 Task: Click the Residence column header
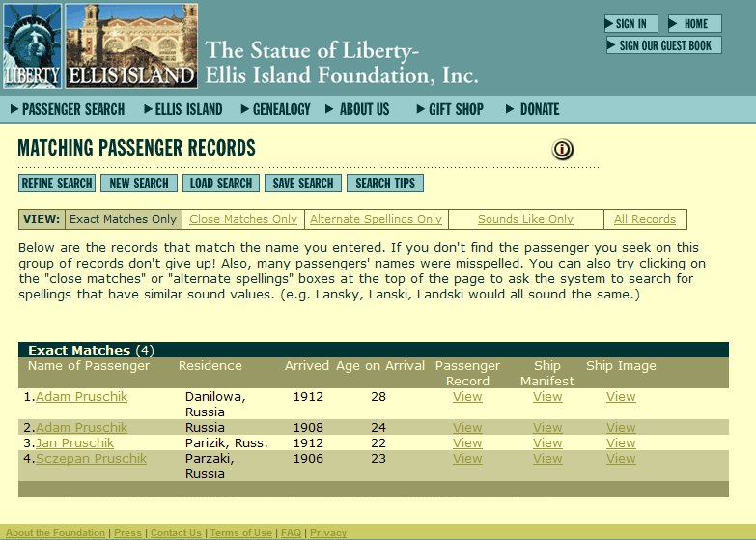(x=210, y=366)
